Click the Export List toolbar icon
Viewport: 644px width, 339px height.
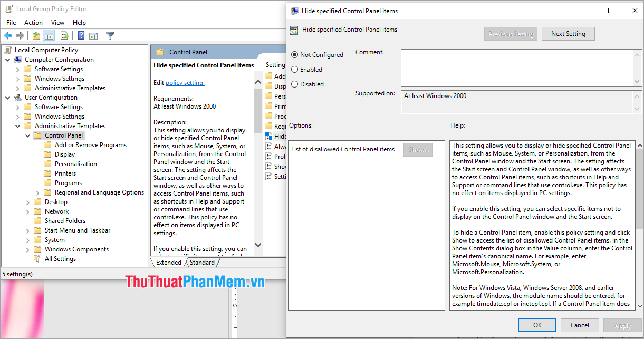point(64,35)
